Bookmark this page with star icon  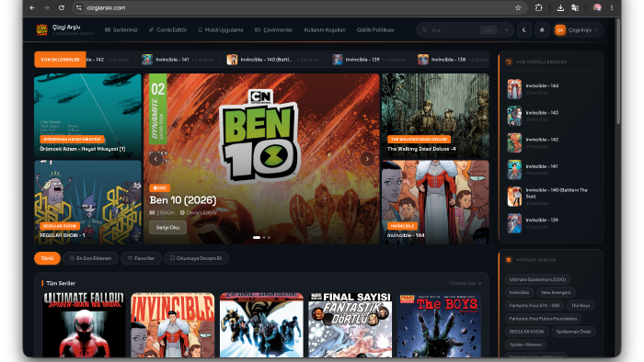[x=518, y=7]
